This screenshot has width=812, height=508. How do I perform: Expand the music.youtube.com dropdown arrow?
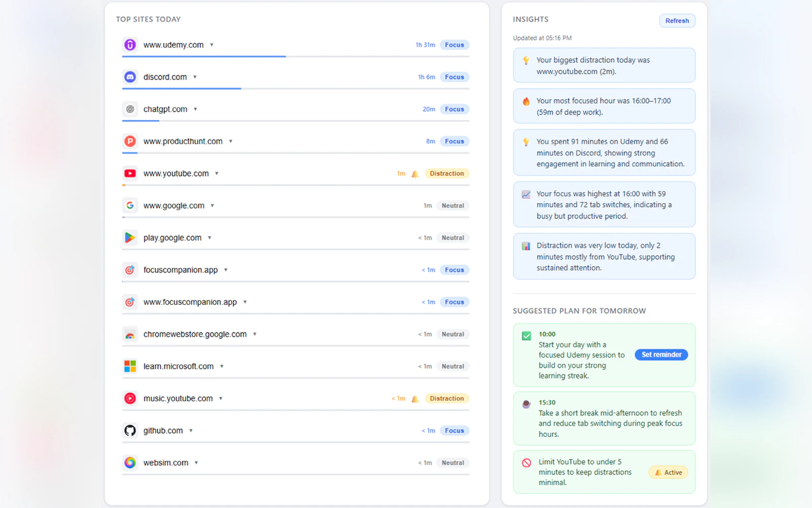(x=221, y=398)
